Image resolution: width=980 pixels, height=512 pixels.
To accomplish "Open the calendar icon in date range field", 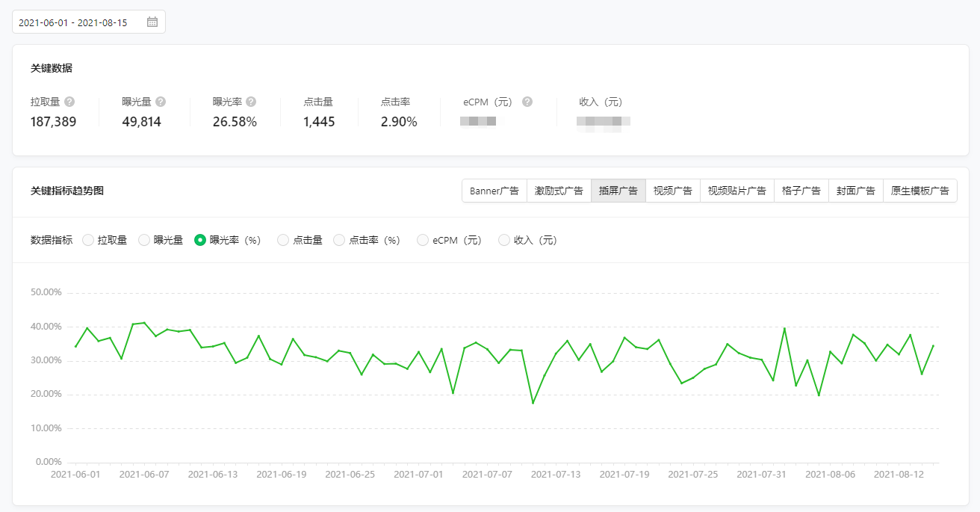I will click(152, 22).
